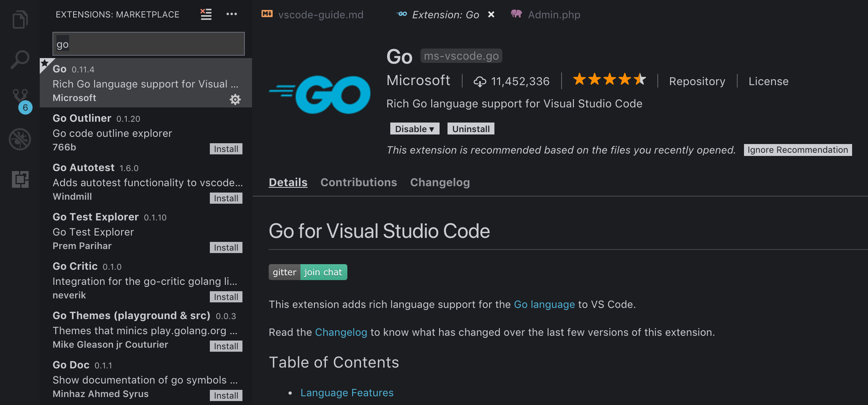Open the Extensions more actions menu
The image size is (868, 405).
pos(232,14)
